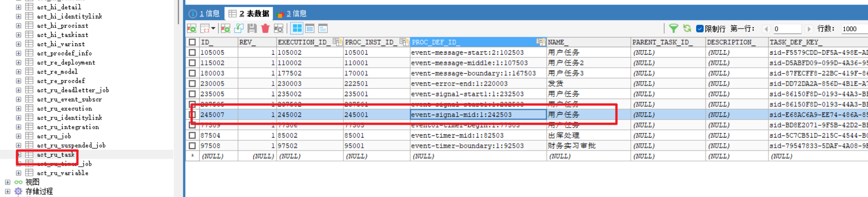The width and height of the screenshot is (868, 197).
Task: Check the row checkbox for ID 180003
Action: [x=192, y=73]
